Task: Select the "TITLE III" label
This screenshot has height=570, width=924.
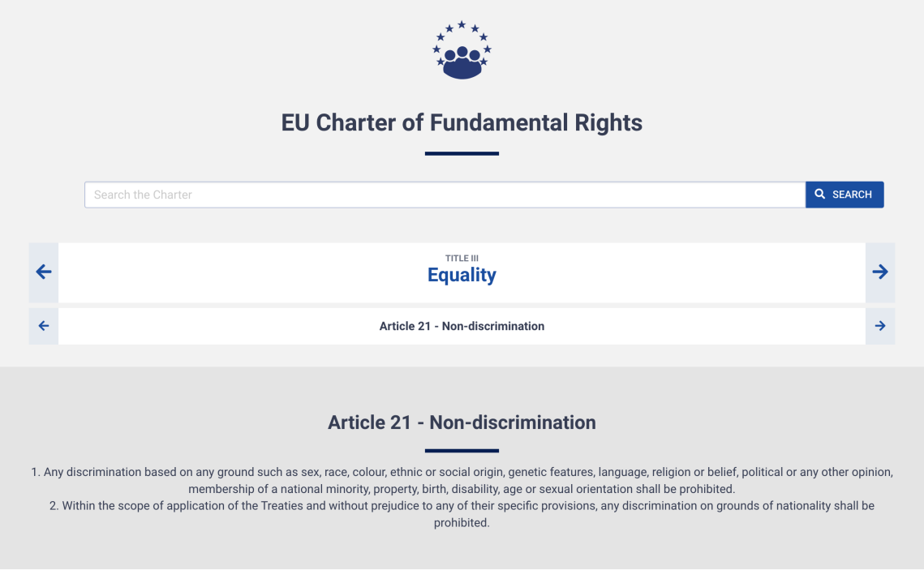Action: coord(462,259)
